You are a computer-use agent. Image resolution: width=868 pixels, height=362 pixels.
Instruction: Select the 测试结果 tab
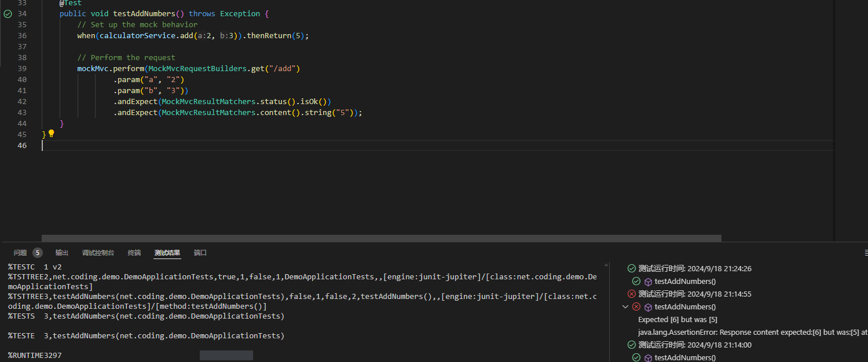[x=167, y=253]
